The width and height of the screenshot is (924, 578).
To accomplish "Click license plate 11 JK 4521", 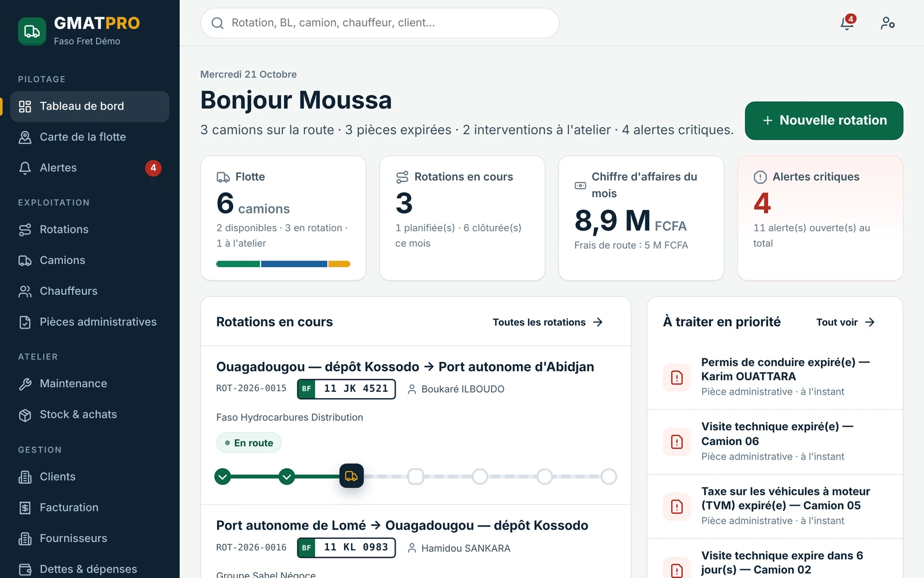I will [346, 389].
